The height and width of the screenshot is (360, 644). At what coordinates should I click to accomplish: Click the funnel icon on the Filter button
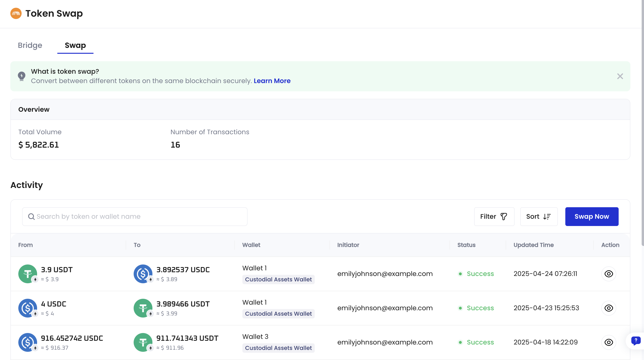(x=504, y=216)
